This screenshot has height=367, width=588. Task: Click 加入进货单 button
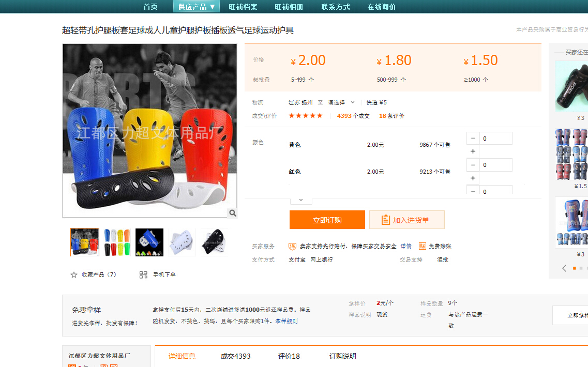[x=406, y=220]
